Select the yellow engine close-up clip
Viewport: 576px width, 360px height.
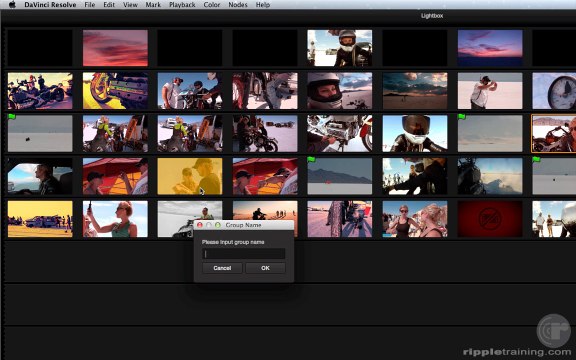115,91
